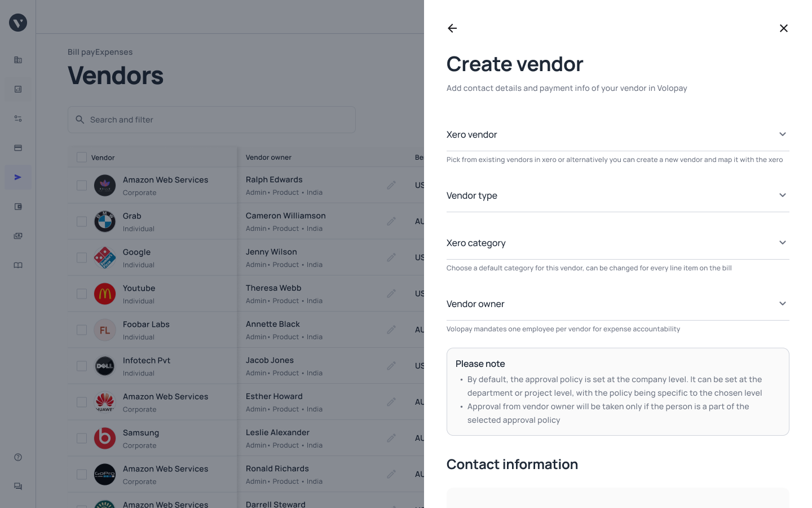Check the first Amazon Web Services row checkbox
812x508 pixels.
coord(82,185)
